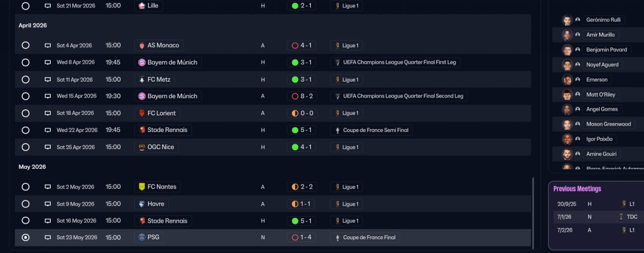Click Mason Greenwood's portrait icon
644x253 pixels.
tap(567, 124)
